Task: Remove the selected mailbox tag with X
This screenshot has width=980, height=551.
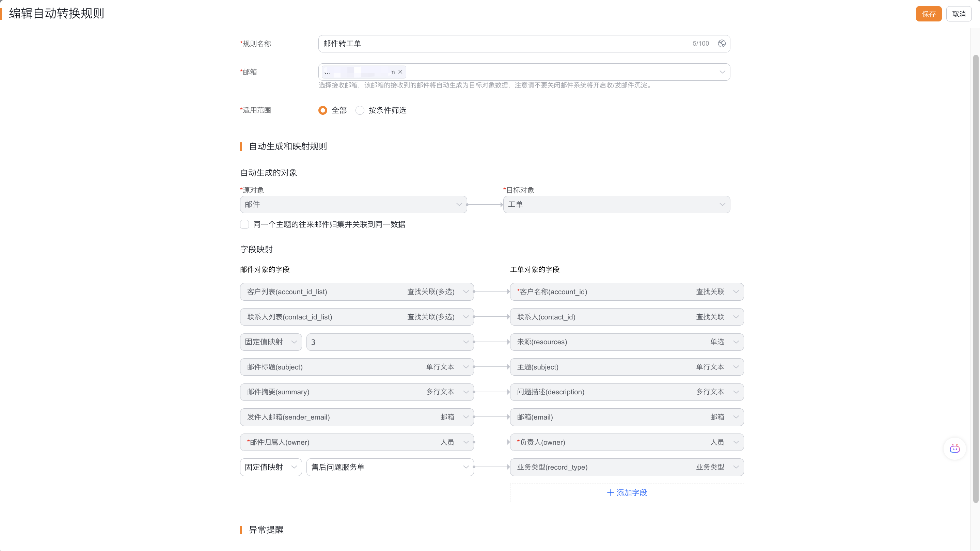Action: [x=400, y=72]
